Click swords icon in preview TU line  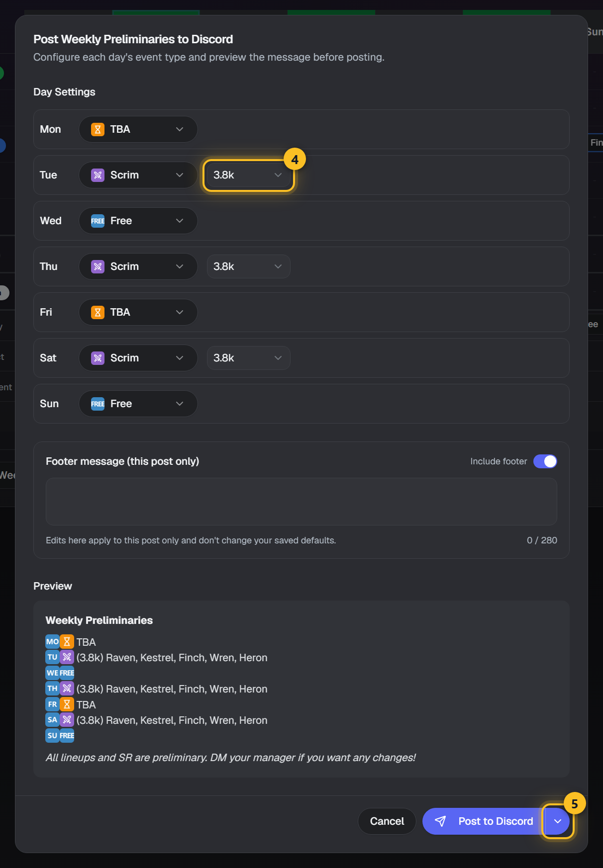point(67,657)
